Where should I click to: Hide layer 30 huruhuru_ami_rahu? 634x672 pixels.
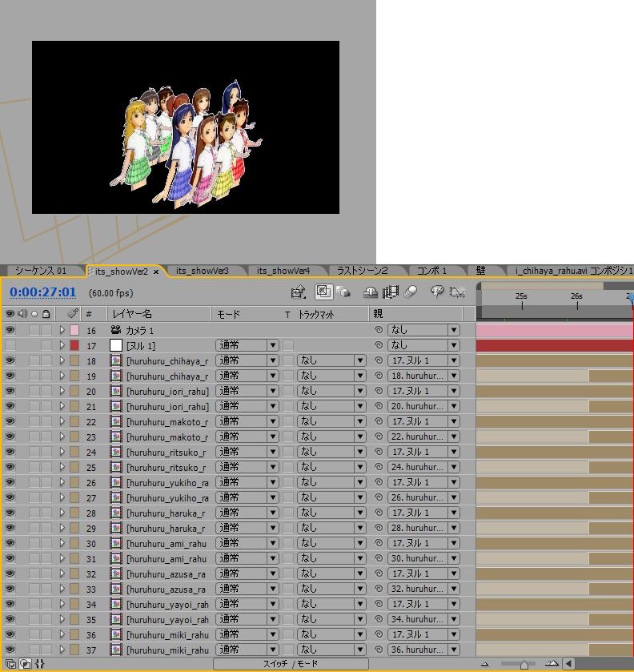click(10, 543)
